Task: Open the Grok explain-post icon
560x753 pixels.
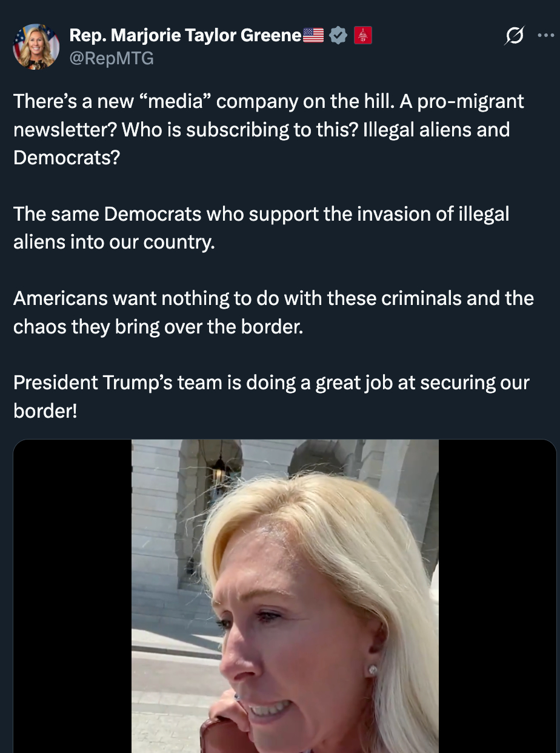Action: (514, 36)
